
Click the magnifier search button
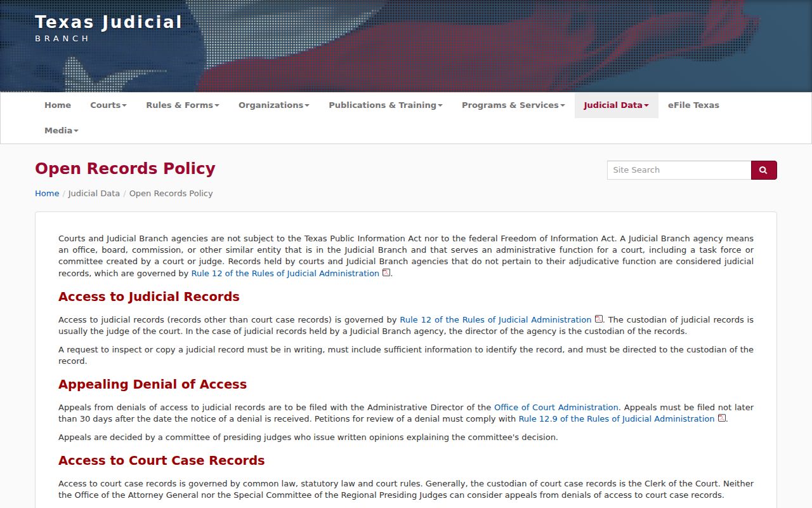click(x=764, y=170)
